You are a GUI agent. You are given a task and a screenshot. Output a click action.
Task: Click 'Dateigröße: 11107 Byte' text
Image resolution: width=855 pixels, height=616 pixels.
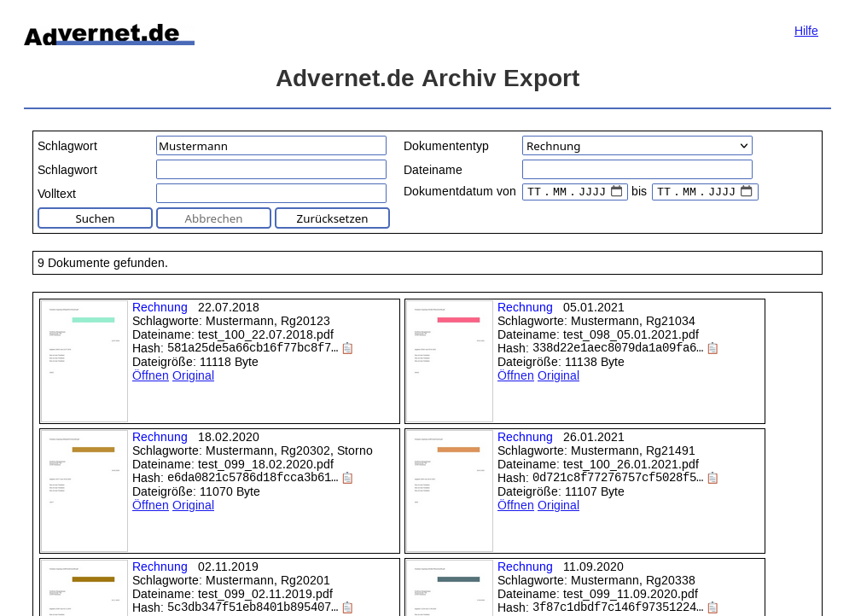[x=561, y=491]
